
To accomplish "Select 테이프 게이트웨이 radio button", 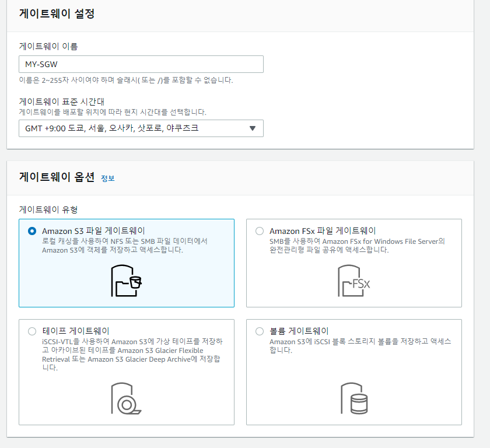I will (x=32, y=331).
